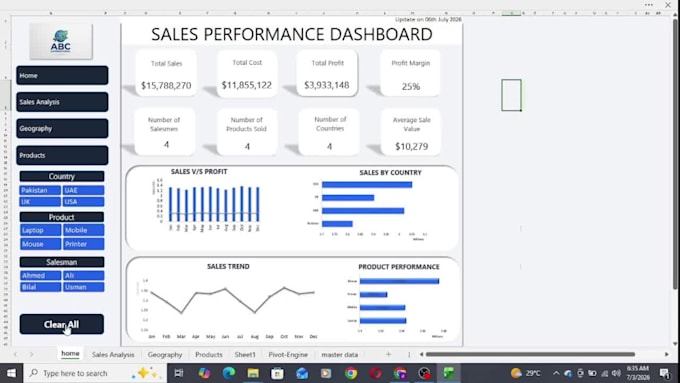Viewport: 680px width, 383px height.
Task: Open the Mail app in the taskbar
Action: click(x=302, y=373)
